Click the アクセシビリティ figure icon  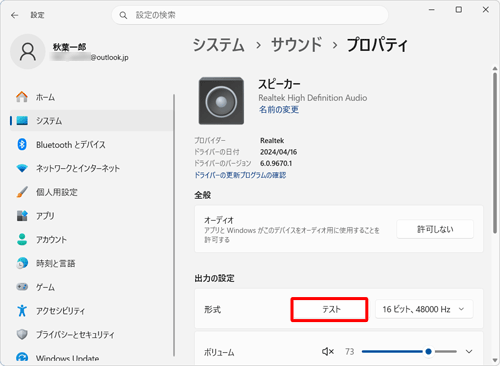22,311
